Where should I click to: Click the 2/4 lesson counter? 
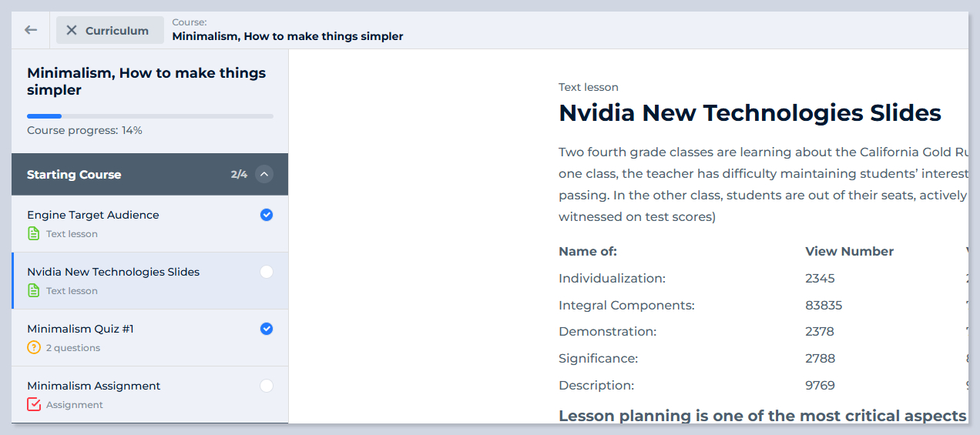tap(239, 174)
